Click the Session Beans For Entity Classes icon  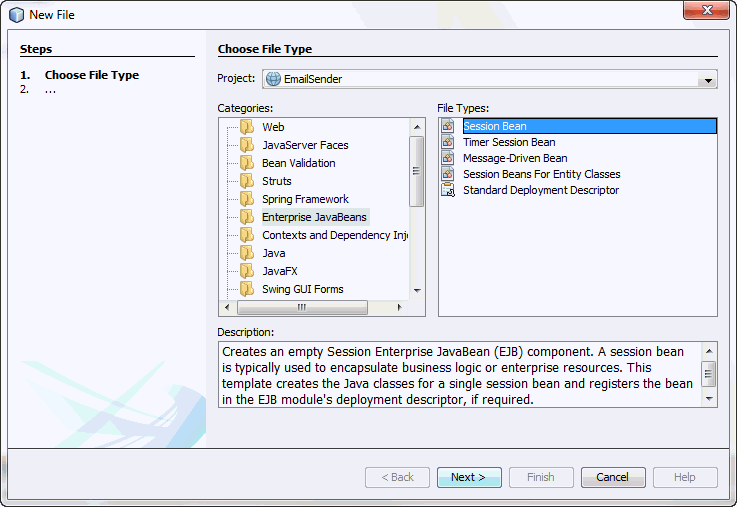click(448, 174)
